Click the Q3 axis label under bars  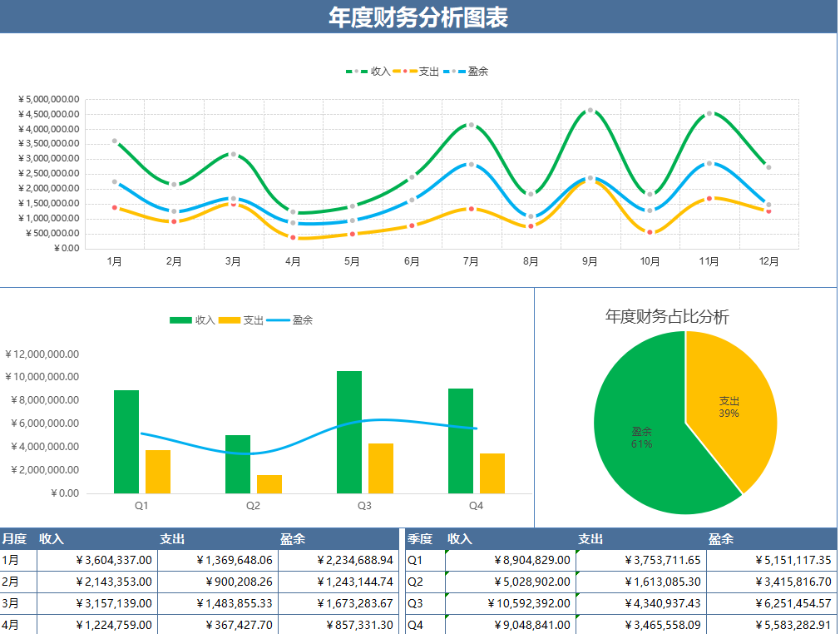click(x=364, y=505)
